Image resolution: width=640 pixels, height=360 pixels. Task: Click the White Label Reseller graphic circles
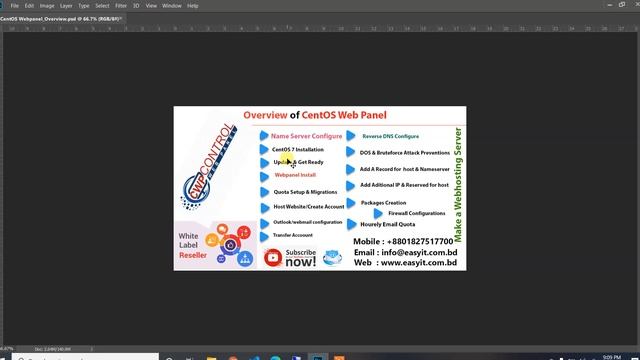click(x=229, y=245)
